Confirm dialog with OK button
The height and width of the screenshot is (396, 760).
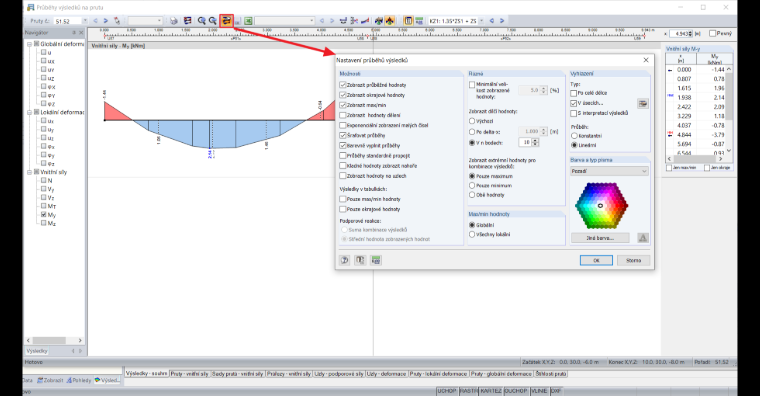pos(596,260)
